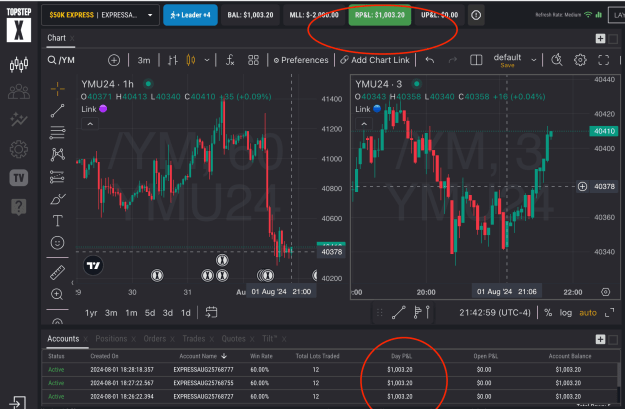Click the quick search magnifier icon
Screen dimensions: 625x409
tap(556, 60)
